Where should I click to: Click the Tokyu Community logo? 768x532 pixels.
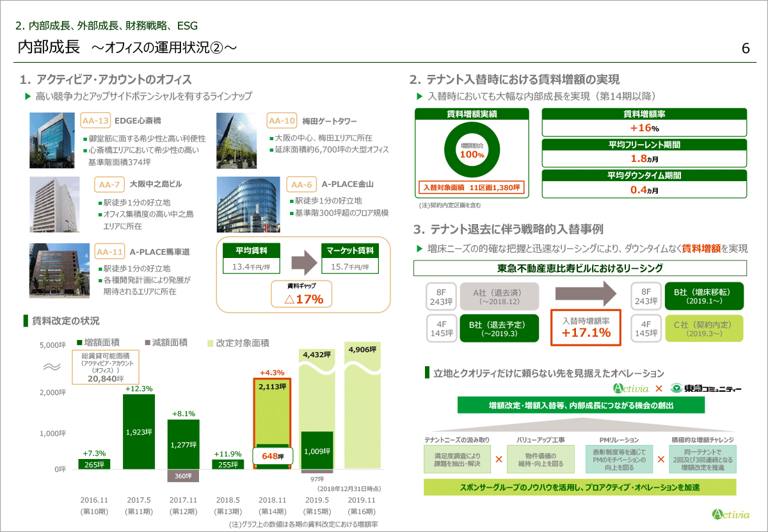[705, 388]
